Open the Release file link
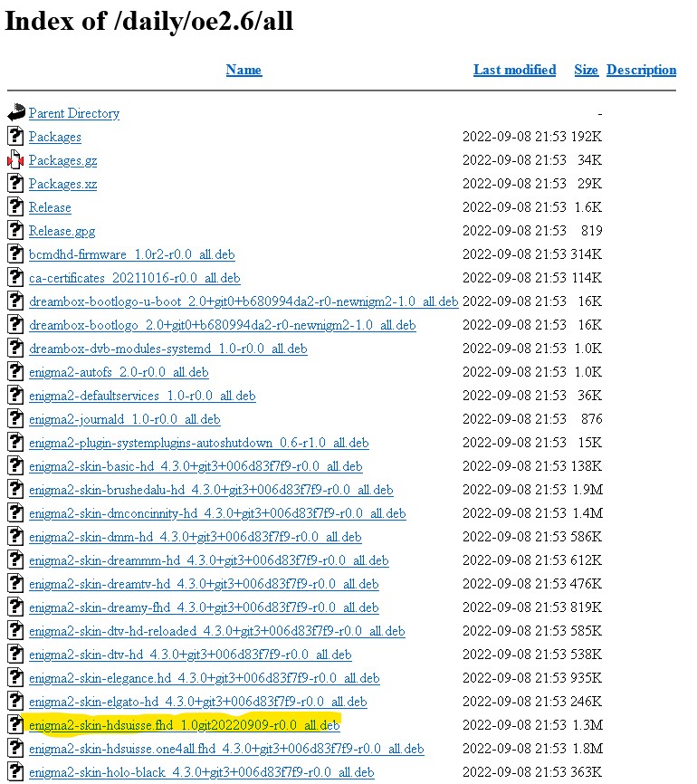 [x=50, y=207]
